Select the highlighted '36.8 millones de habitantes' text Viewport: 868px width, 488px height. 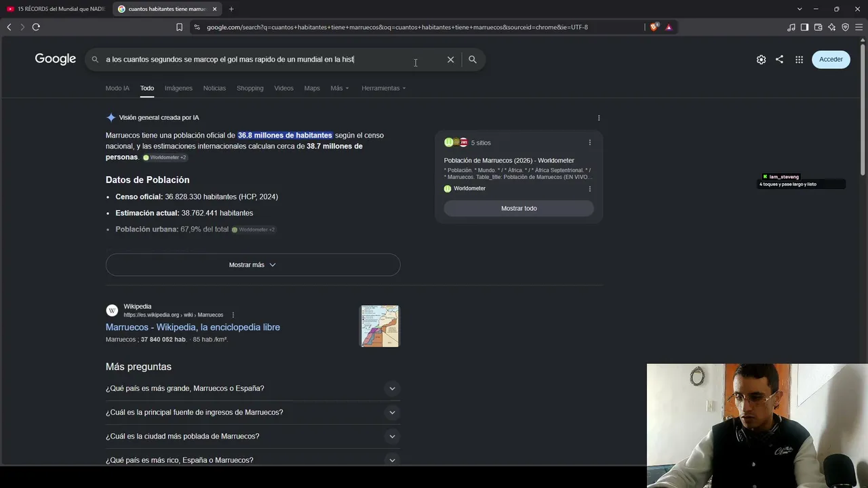pyautogui.click(x=285, y=136)
